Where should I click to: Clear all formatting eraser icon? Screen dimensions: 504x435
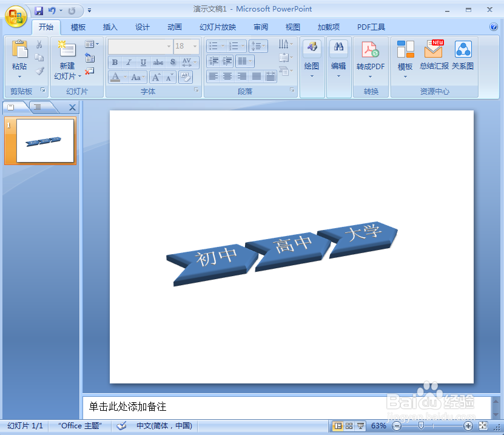(186, 77)
